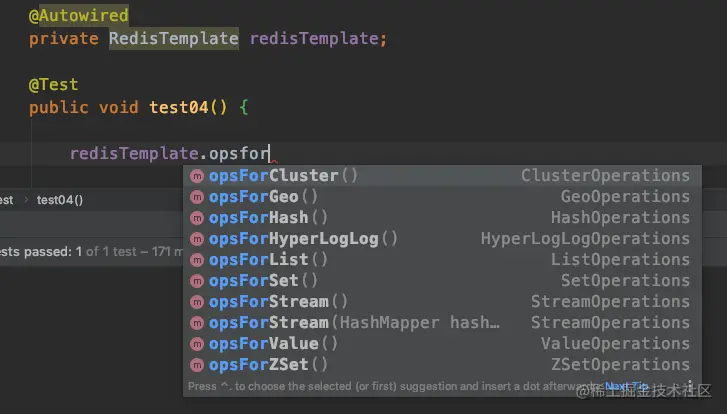Viewport: 727px width, 414px height.
Task: Click the Next Tip link
Action: point(627,387)
